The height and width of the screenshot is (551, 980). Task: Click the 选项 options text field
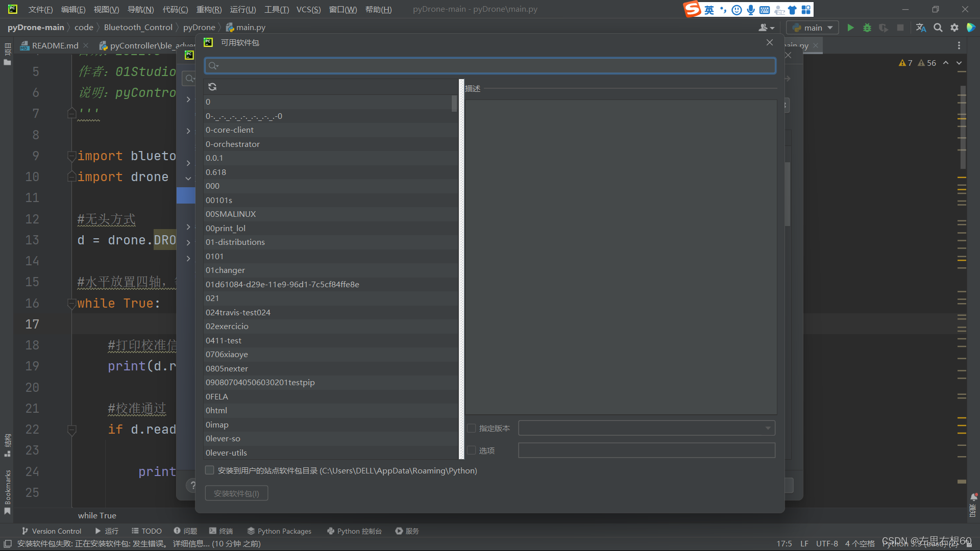coord(647,450)
